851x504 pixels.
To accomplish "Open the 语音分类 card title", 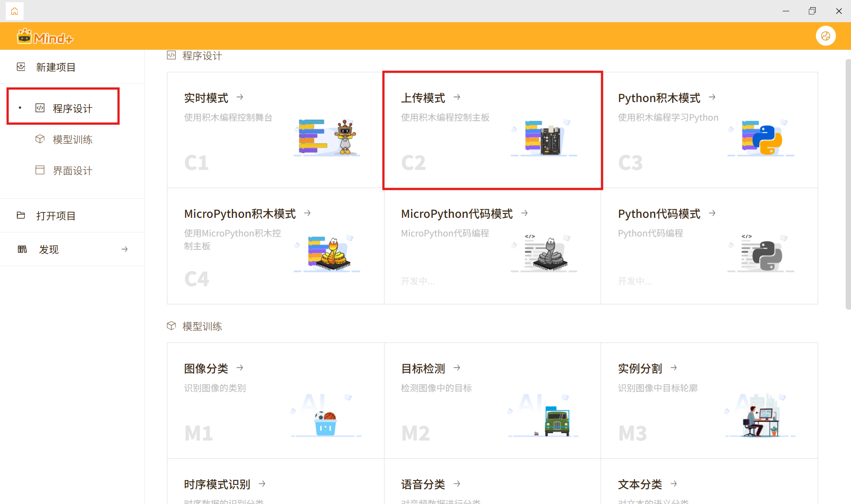I will (423, 484).
